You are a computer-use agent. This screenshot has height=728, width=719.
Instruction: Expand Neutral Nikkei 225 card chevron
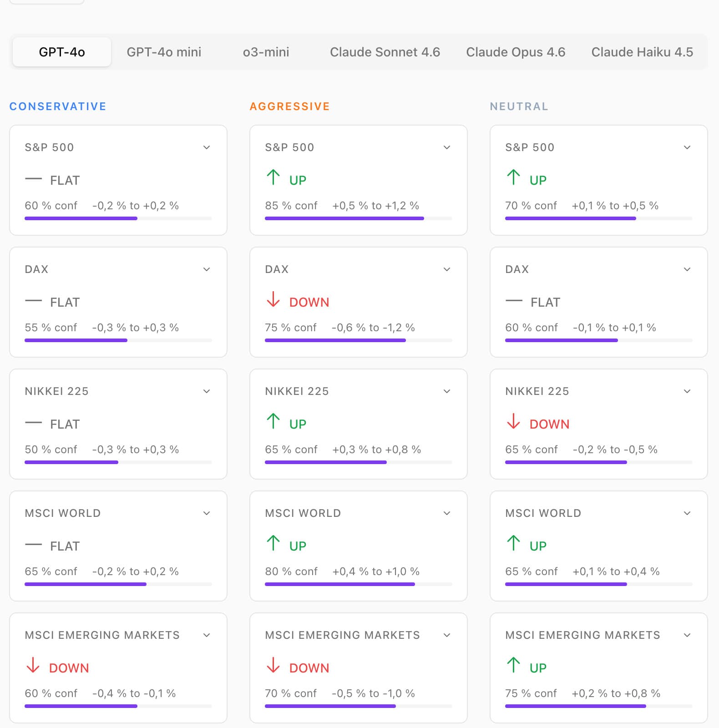pyautogui.click(x=687, y=391)
